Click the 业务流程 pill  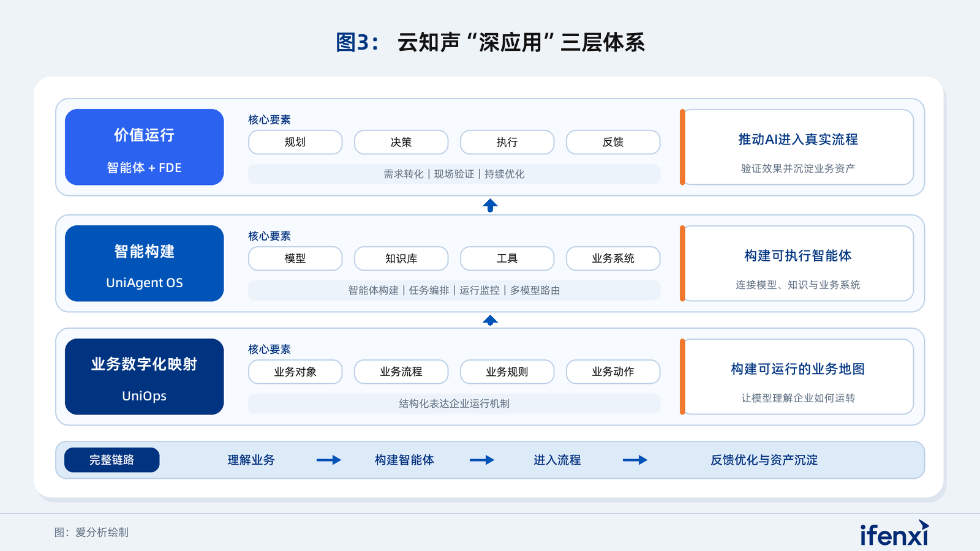[x=401, y=372]
